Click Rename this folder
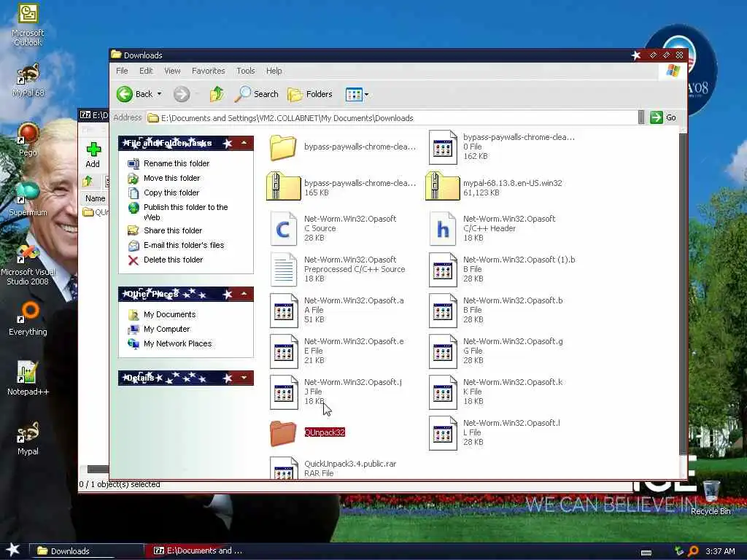Screen dimensions: 747x560 coord(169,163)
